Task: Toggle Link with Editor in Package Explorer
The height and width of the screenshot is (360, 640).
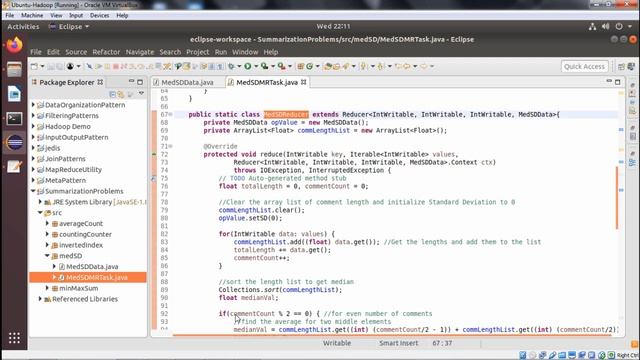Action: (x=121, y=94)
